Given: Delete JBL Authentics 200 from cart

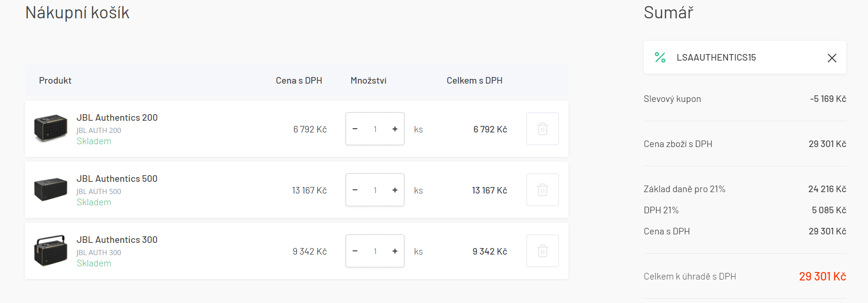Looking at the screenshot, I should [x=542, y=129].
